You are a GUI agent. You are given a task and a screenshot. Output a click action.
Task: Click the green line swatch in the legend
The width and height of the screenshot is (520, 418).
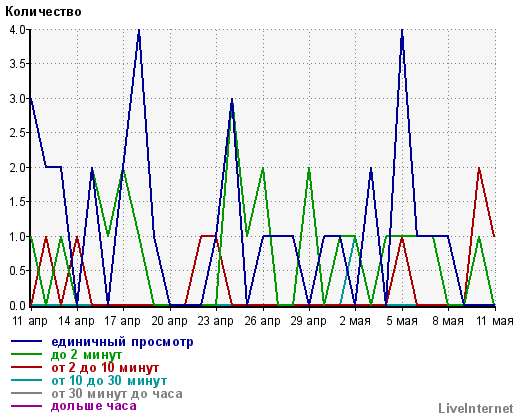[x=26, y=354]
